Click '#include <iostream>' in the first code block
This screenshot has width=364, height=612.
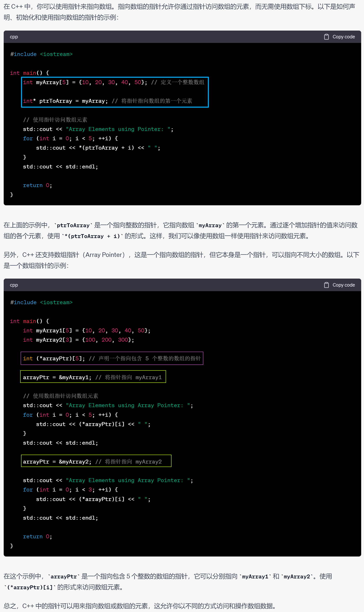click(41, 54)
